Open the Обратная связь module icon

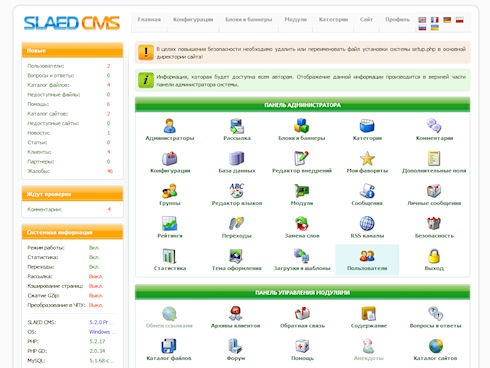302,313
